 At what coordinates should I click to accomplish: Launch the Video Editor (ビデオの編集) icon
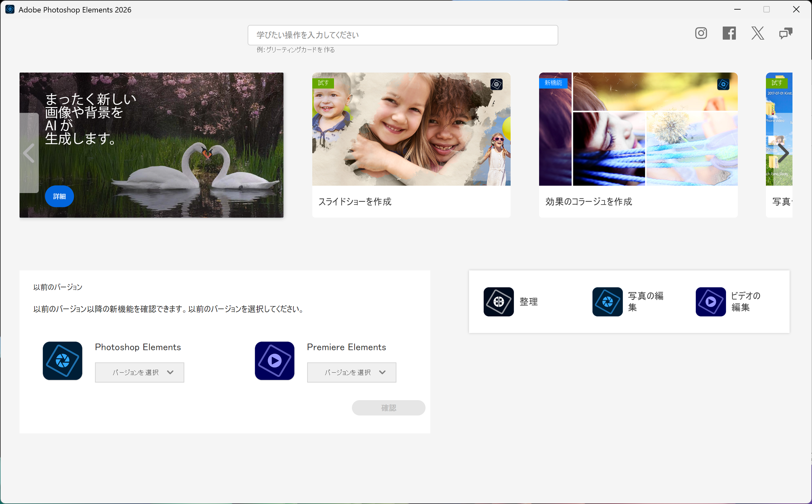710,302
